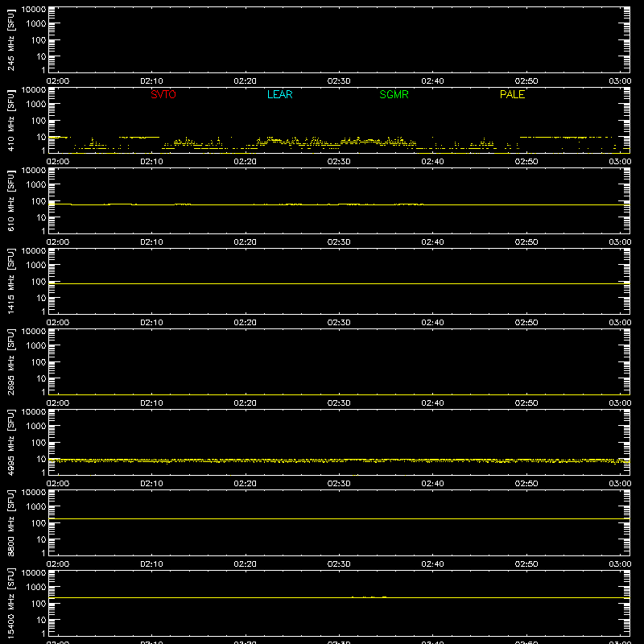The width and height of the screenshot is (644, 644).
Task: Click the yellow trace in the 8800 MHz plot
Action: point(339,518)
